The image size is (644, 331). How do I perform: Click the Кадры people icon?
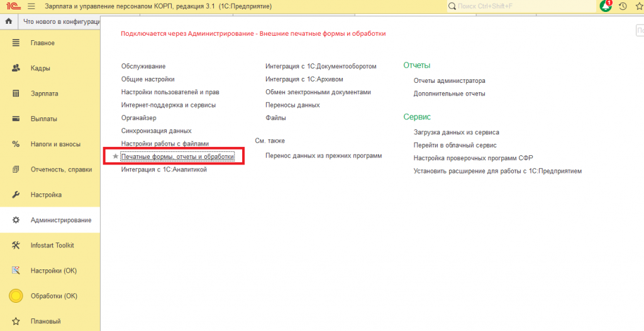pos(16,68)
